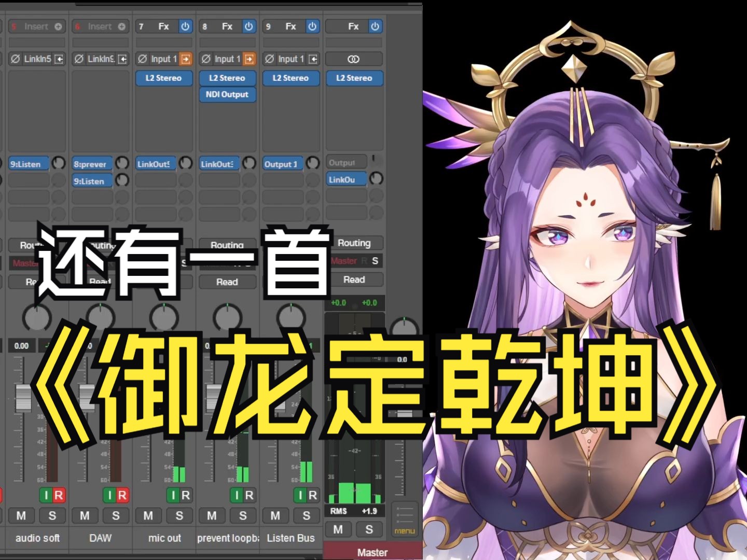Toggle Fx power on channel 9
The width and height of the screenshot is (747, 560).
(312, 26)
